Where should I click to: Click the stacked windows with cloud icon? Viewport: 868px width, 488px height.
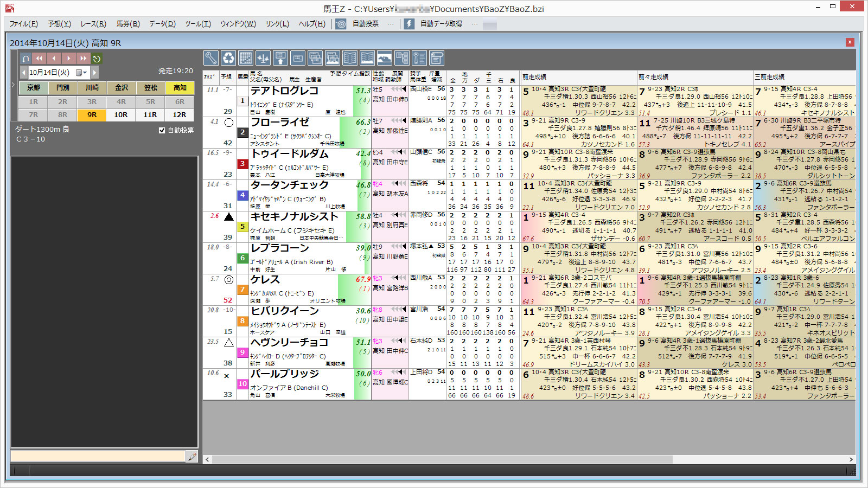pos(333,58)
